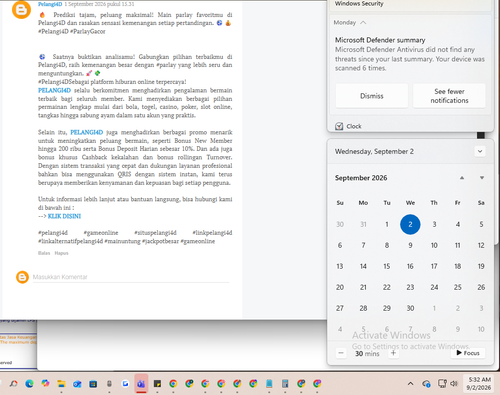This screenshot has height=395, width=500.
Task: Click the Clock app icon in notifications
Action: (339, 126)
